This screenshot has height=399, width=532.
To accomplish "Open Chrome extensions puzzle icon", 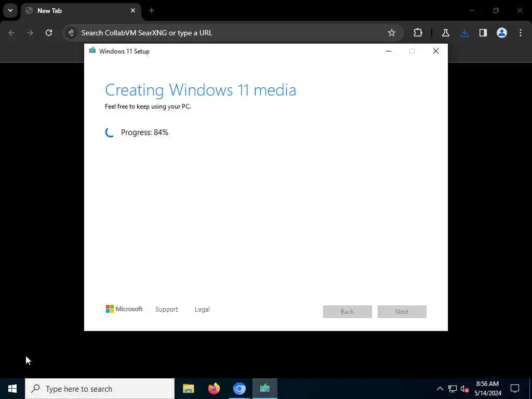I will tap(418, 33).
